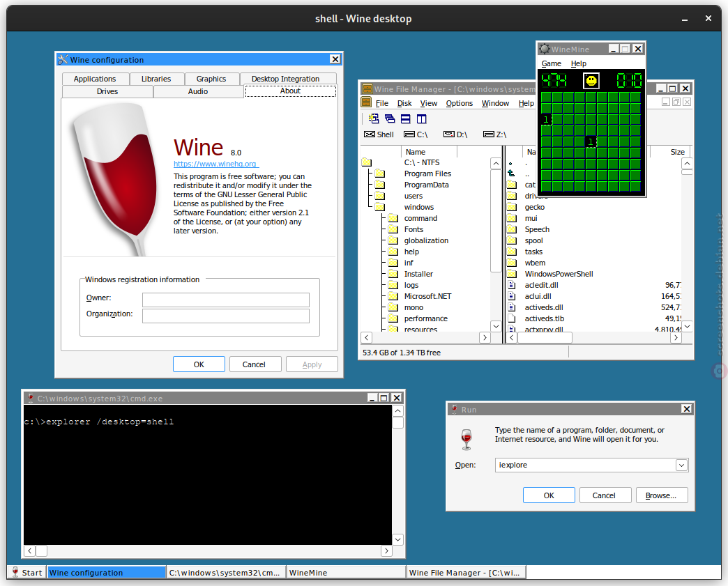This screenshot has height=586, width=728.
Task: Click the parent directory up-arrow icon (..) in file list
Action: pyautogui.click(x=511, y=174)
